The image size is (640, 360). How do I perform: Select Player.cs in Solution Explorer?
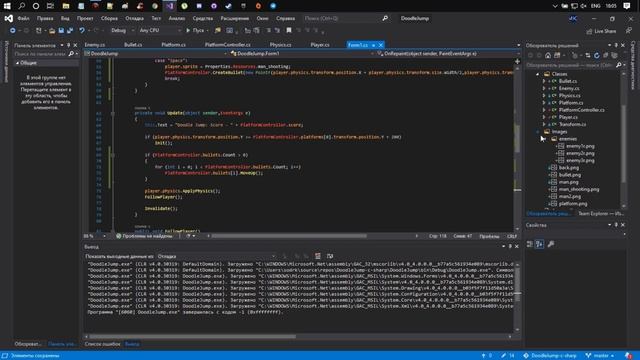point(568,117)
